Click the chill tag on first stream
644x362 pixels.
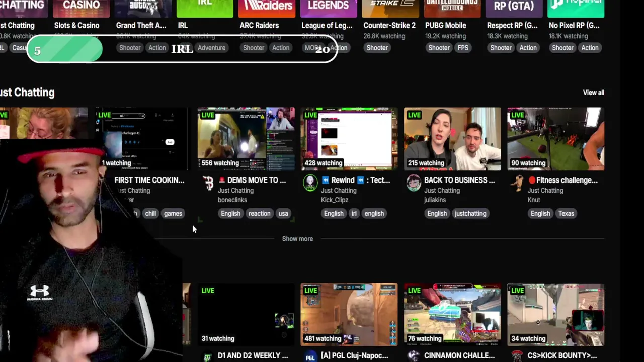pos(150,213)
